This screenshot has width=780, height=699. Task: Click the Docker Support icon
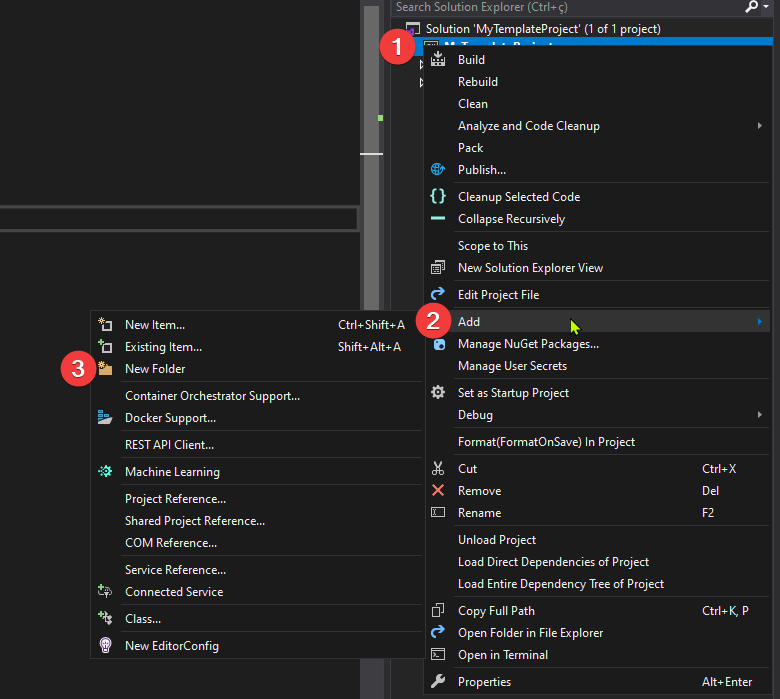[105, 417]
